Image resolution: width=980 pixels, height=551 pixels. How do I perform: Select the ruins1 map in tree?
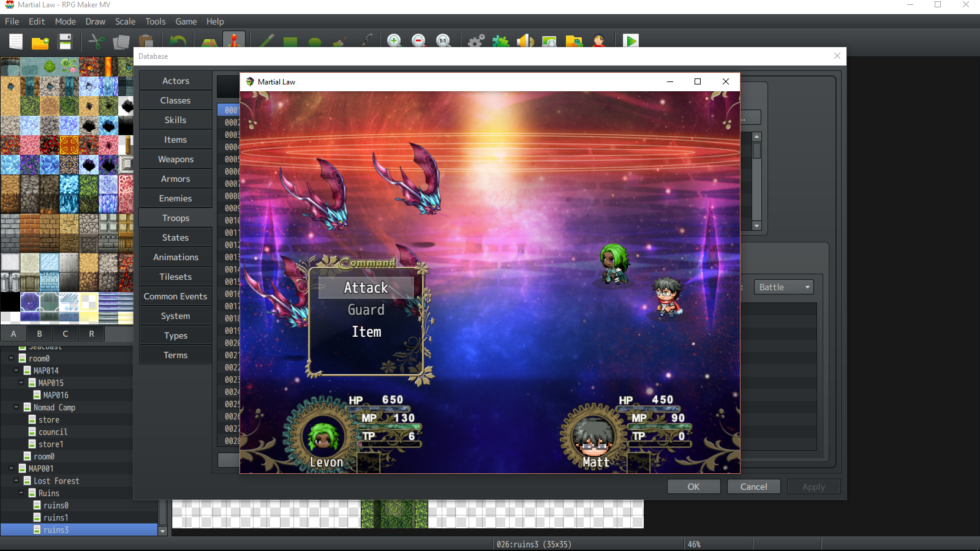[56, 517]
